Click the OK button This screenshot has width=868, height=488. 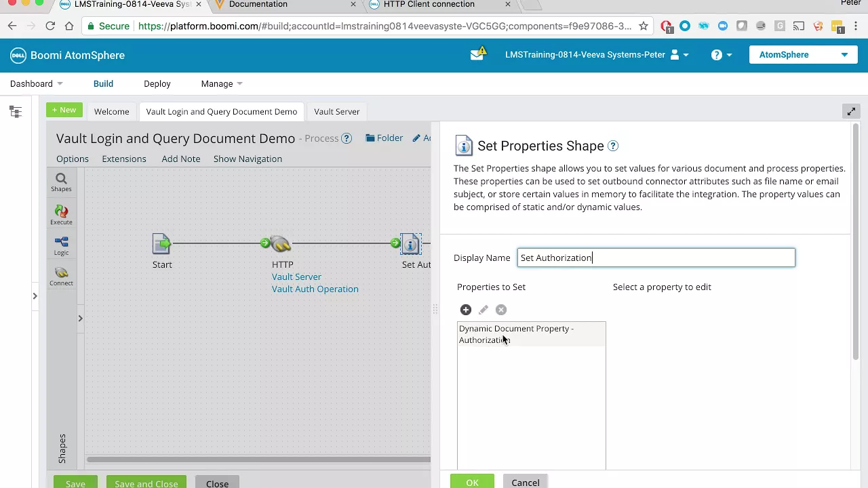[472, 481]
